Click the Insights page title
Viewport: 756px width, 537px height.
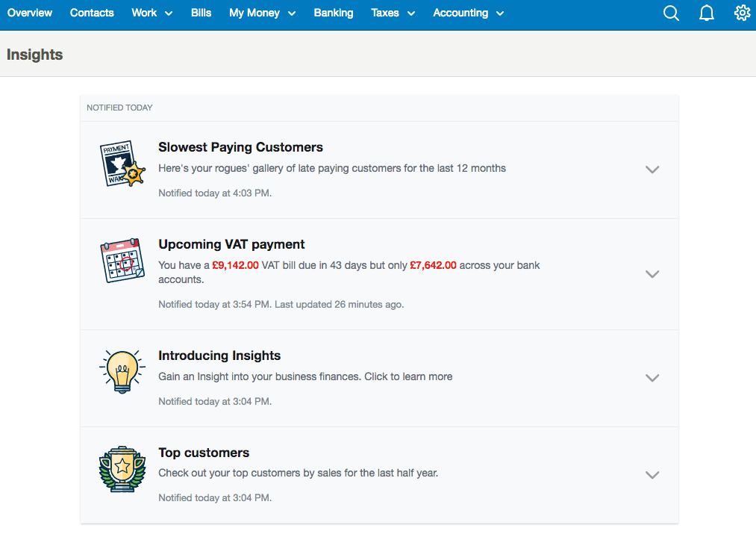click(35, 55)
